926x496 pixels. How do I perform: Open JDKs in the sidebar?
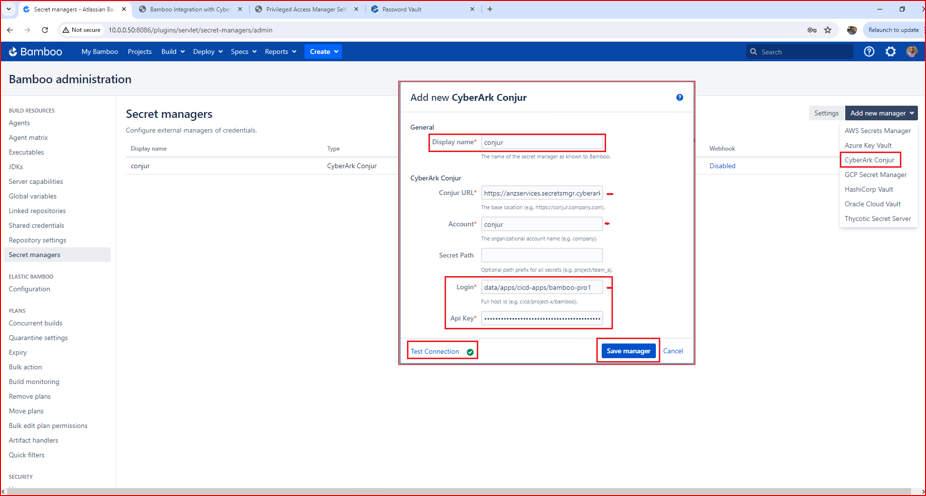click(16, 167)
